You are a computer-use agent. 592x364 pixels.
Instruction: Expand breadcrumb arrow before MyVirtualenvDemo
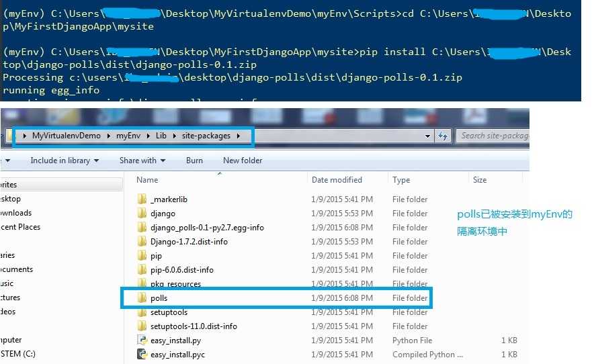point(25,136)
